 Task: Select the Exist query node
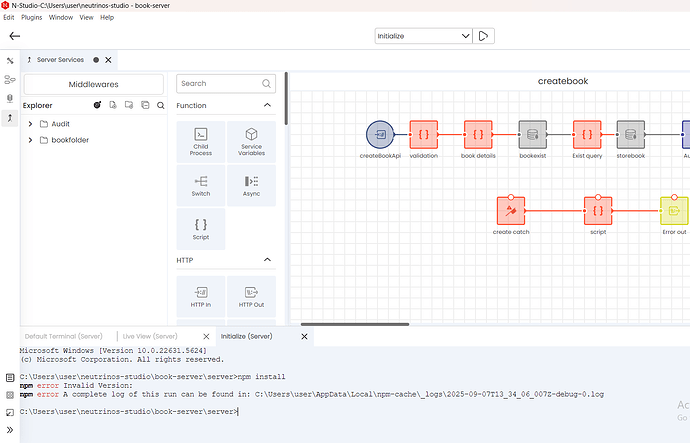coord(587,135)
